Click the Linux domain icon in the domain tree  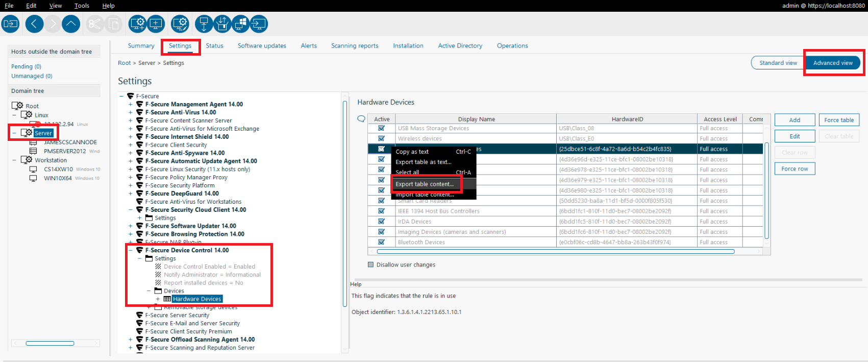point(27,115)
